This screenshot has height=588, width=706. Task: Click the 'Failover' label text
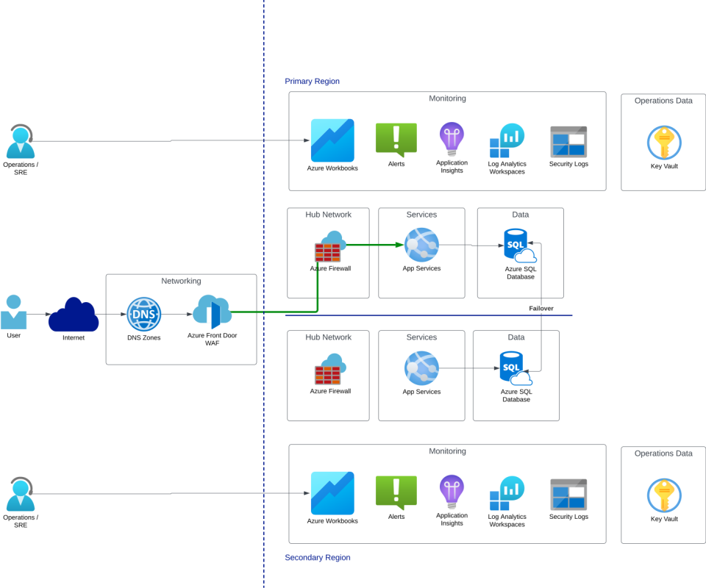click(x=541, y=308)
